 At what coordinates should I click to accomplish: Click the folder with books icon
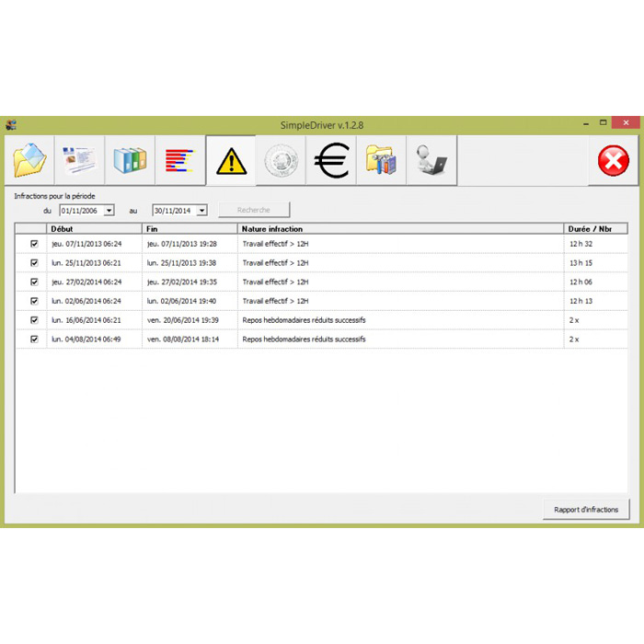pyautogui.click(x=381, y=160)
